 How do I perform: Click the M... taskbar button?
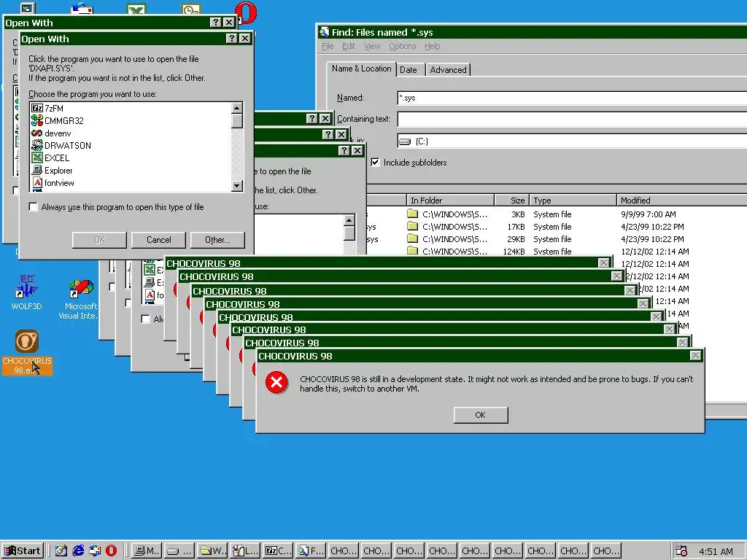click(147, 551)
